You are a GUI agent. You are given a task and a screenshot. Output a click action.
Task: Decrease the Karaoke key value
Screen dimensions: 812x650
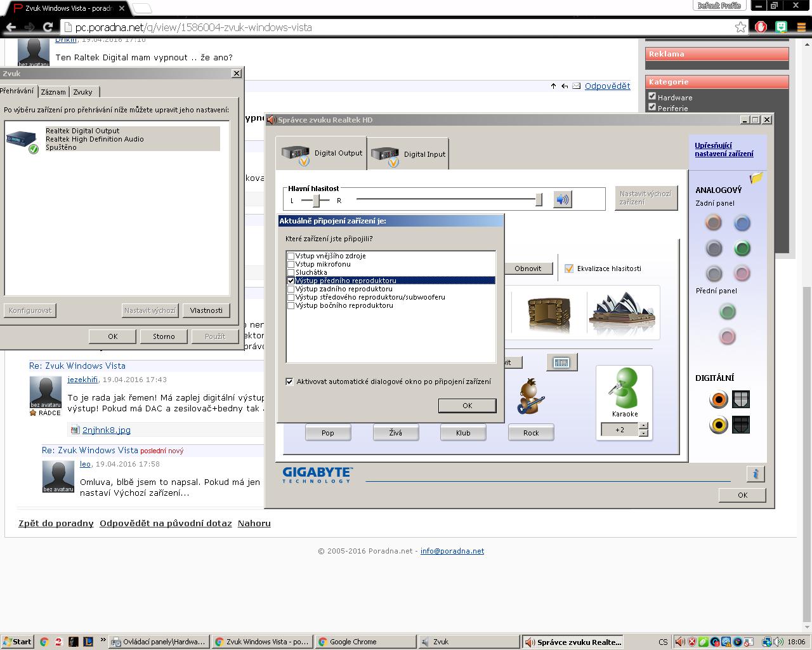coord(643,434)
